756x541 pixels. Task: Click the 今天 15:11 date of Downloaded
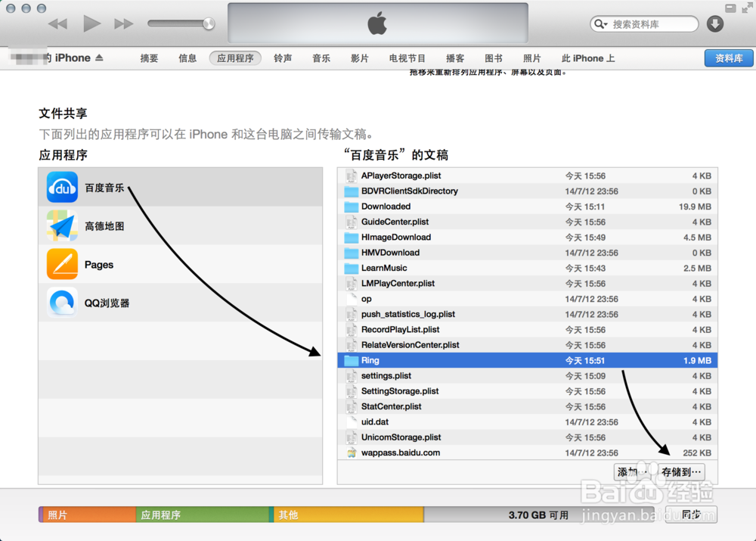(585, 207)
